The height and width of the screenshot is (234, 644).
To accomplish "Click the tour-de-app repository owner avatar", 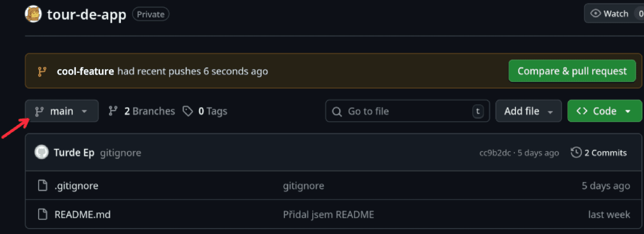I will 34,14.
